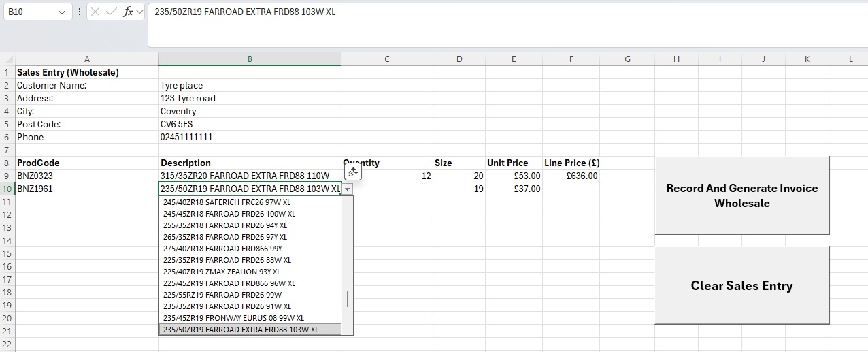868x352 pixels.
Task: Select column L header
Action: [x=850, y=59]
